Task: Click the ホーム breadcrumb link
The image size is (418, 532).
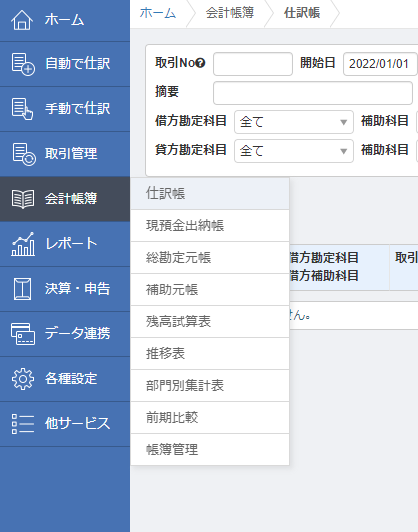Action: click(158, 13)
